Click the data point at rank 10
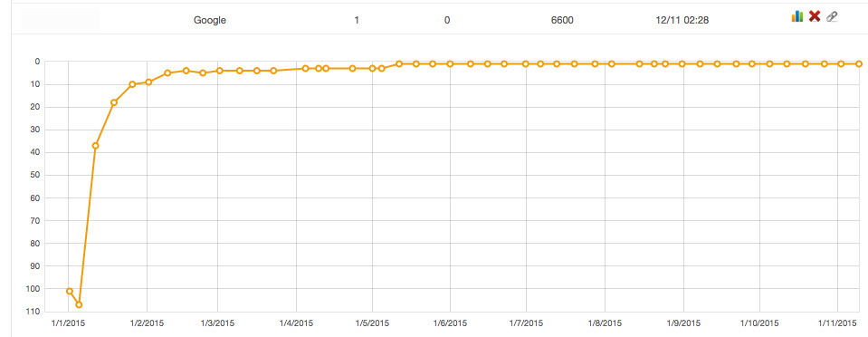The image size is (868, 337). pos(132,84)
